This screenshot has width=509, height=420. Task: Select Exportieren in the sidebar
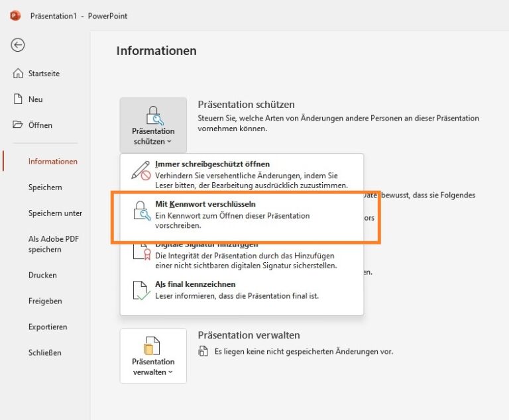pos(48,327)
